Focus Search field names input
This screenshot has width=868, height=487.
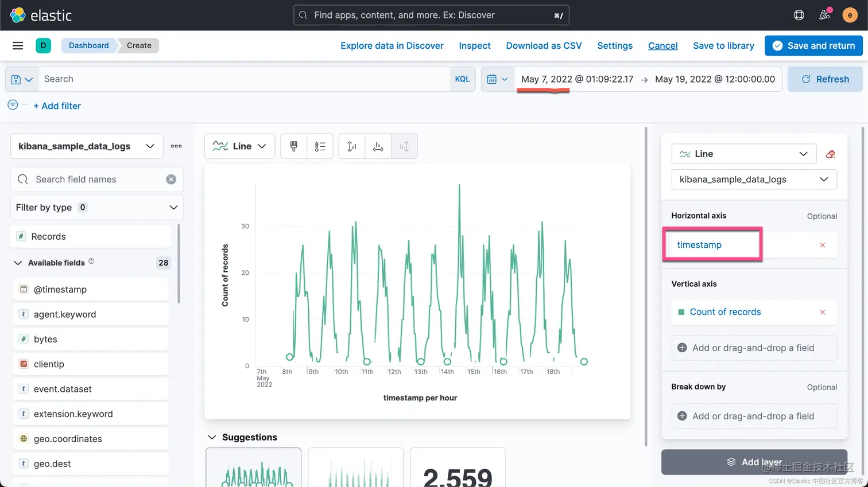point(97,180)
